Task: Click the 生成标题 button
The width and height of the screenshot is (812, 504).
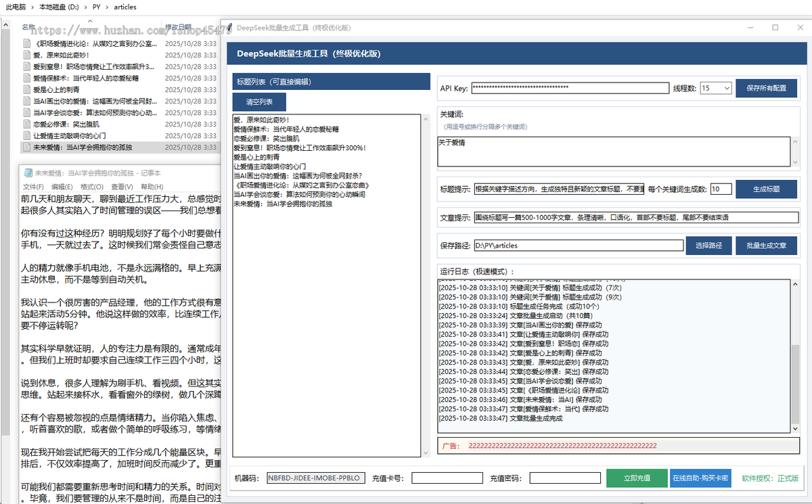Action: pos(767,189)
